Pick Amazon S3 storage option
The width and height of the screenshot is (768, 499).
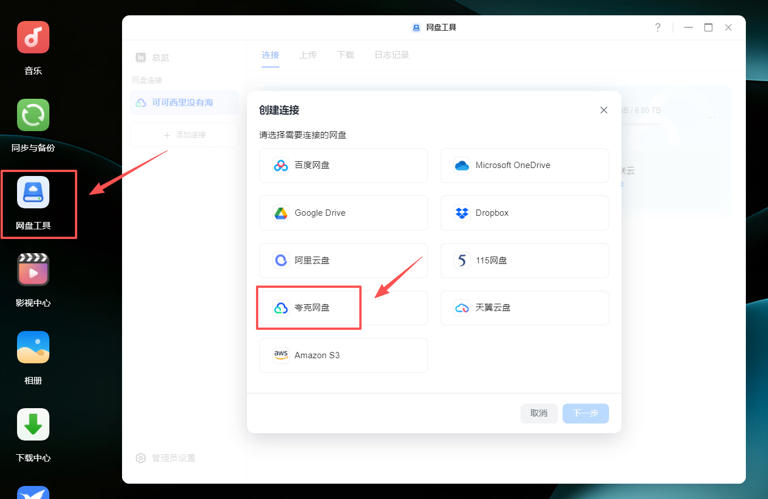point(343,356)
